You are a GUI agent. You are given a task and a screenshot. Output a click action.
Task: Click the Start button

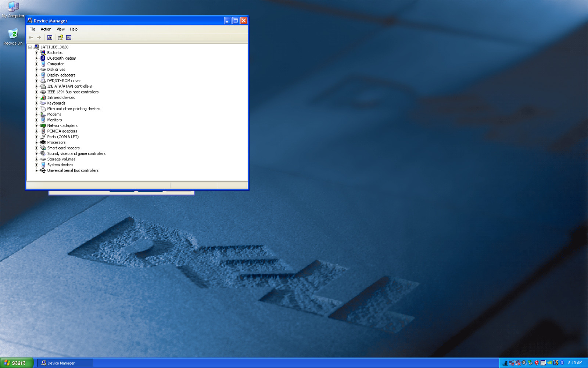pyautogui.click(x=17, y=363)
